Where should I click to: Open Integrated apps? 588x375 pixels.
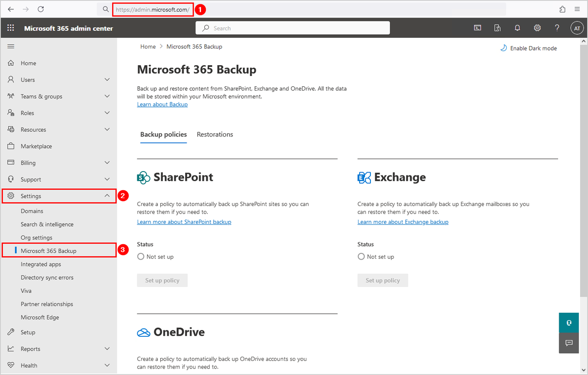41,264
